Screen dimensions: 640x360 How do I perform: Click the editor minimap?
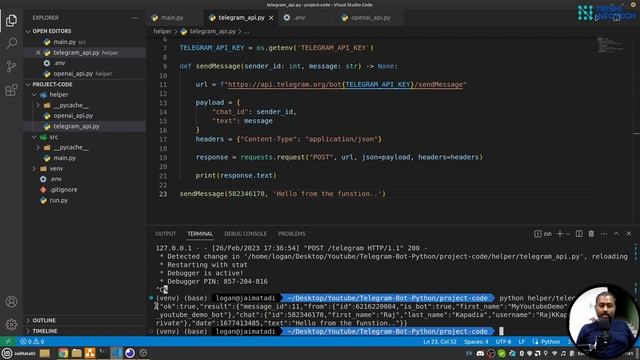611,45
